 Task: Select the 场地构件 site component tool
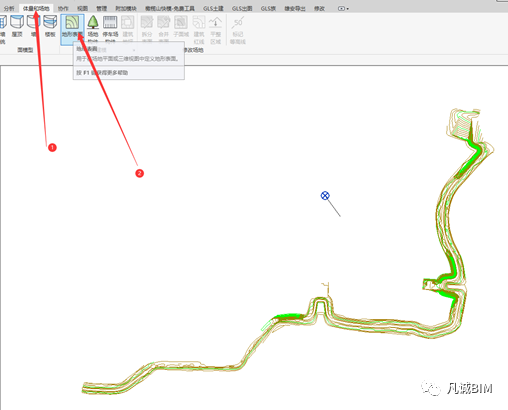point(93,29)
